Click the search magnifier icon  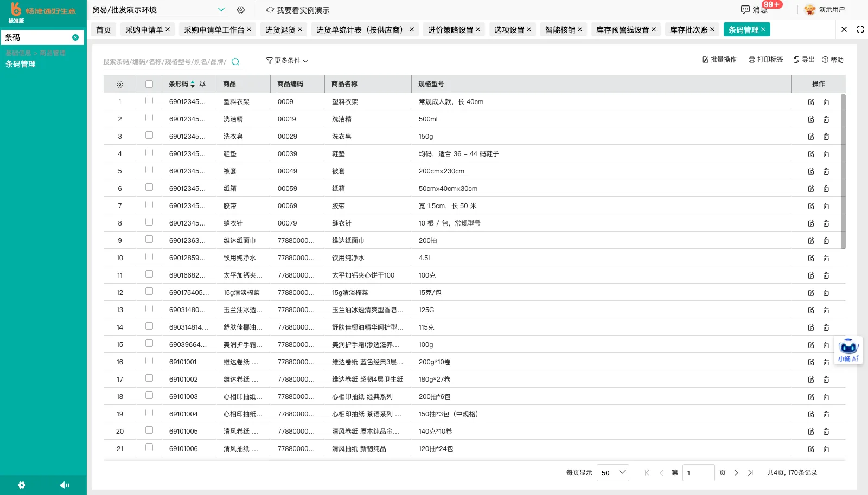point(235,62)
